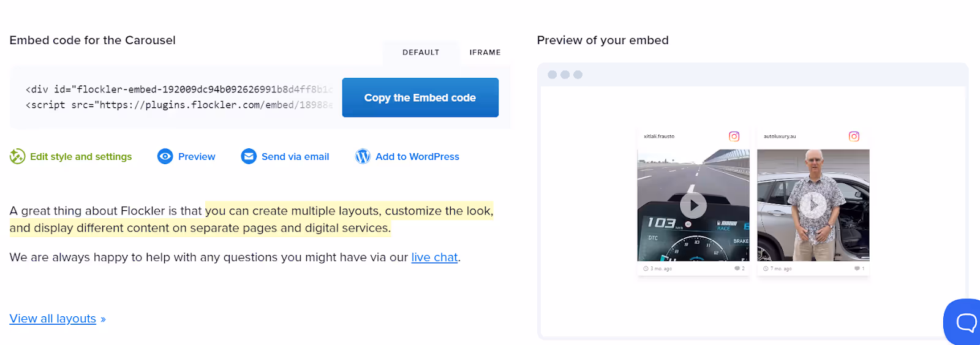
Task: Click Instagram icon on xitlali.frausto card
Action: point(734,136)
